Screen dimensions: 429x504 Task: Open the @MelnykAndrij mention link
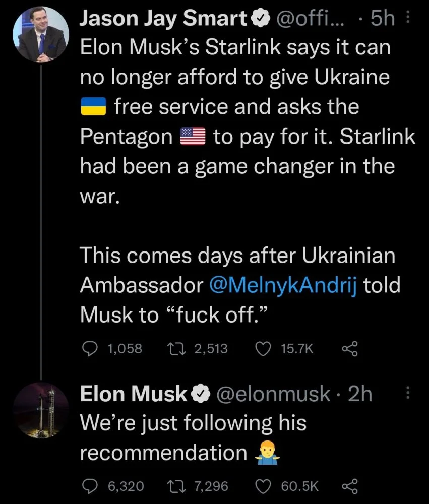pyautogui.click(x=284, y=286)
